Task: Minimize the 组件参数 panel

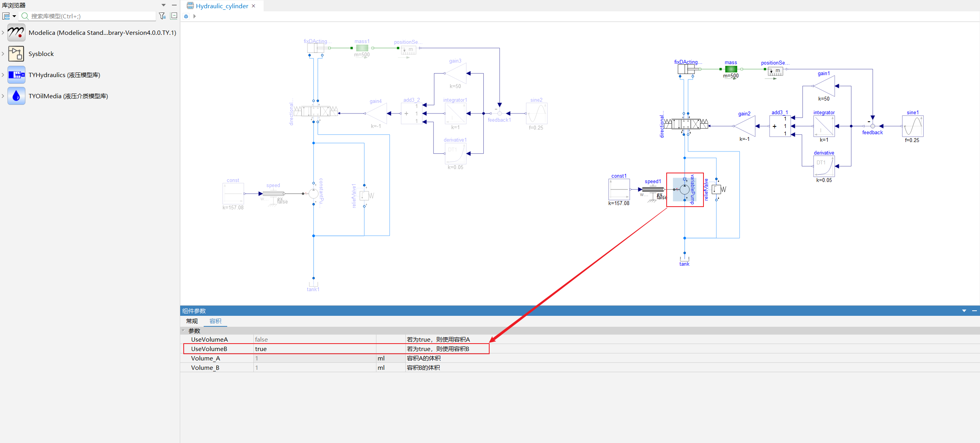Action: [974, 311]
